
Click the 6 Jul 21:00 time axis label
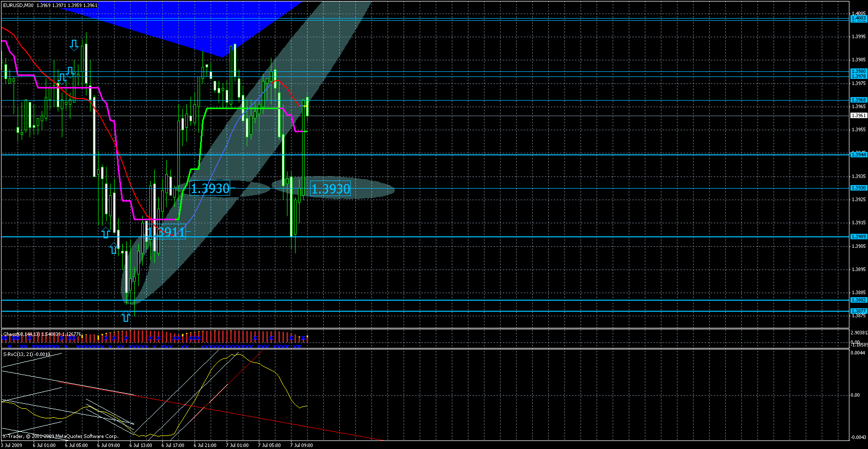coord(205,445)
